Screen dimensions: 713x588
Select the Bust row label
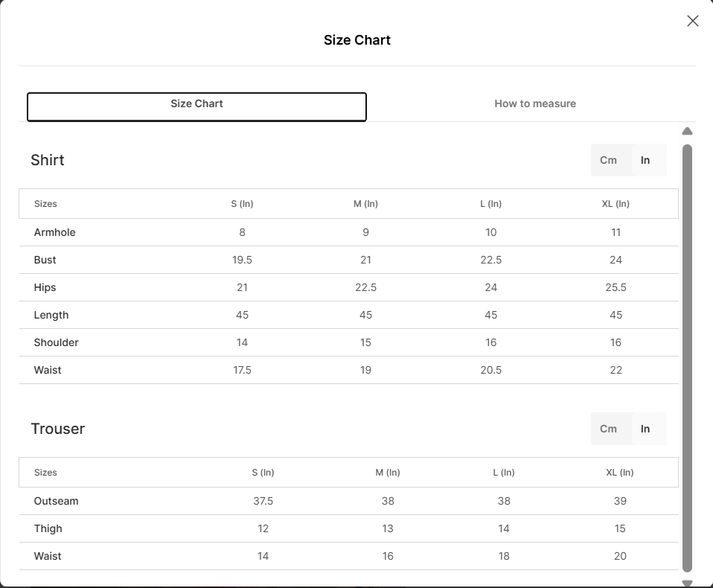point(45,260)
